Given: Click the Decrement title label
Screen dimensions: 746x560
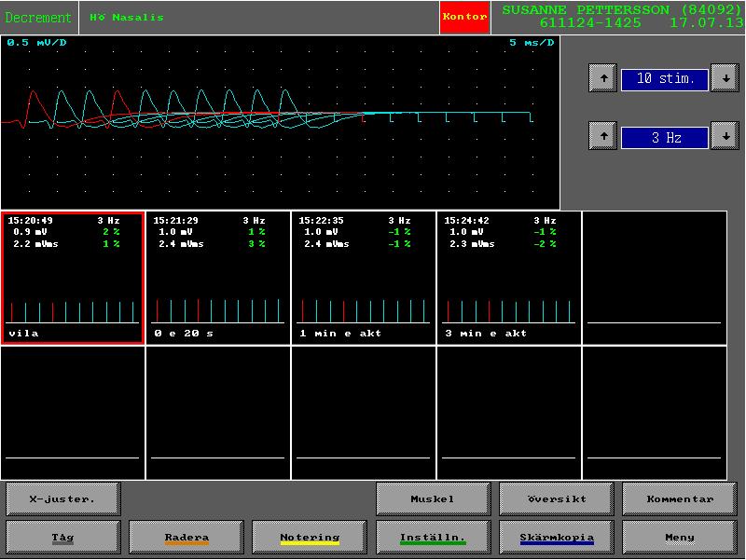Looking at the screenshot, I should coord(38,18).
